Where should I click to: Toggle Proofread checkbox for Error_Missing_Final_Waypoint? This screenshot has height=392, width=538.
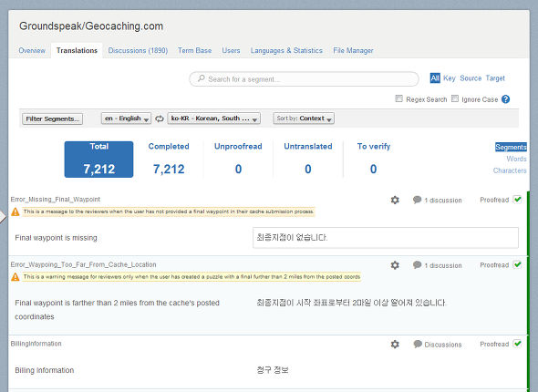click(x=517, y=200)
